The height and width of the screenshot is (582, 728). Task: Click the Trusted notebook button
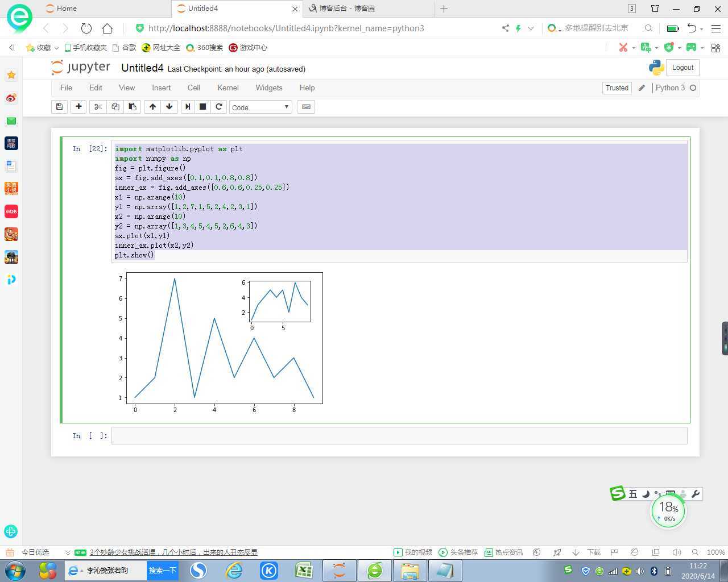click(617, 88)
